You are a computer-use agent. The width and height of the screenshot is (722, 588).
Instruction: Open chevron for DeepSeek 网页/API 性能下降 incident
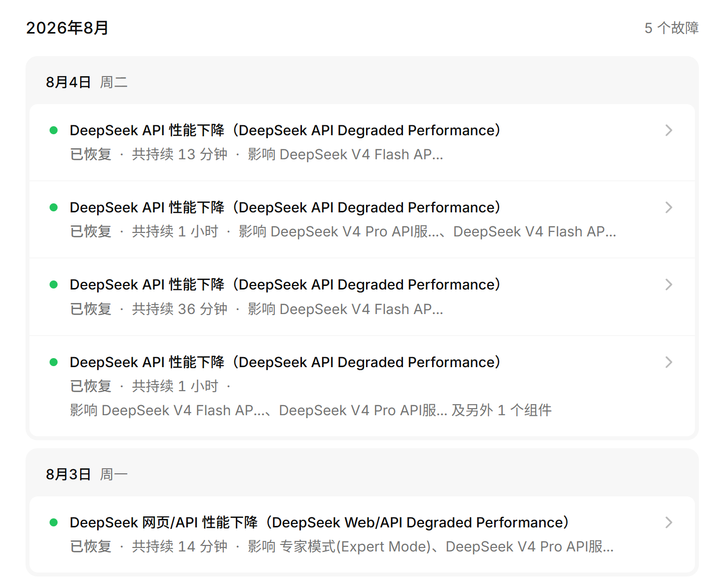(668, 522)
